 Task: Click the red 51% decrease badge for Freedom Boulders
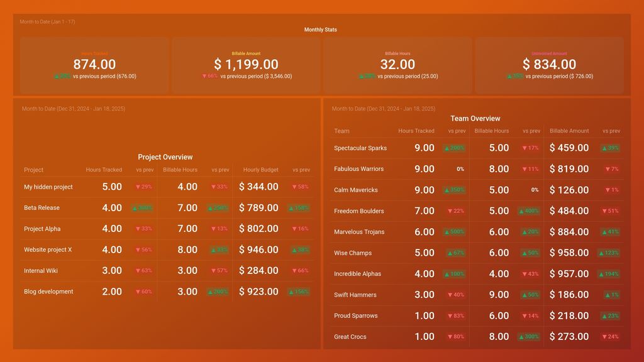point(611,211)
